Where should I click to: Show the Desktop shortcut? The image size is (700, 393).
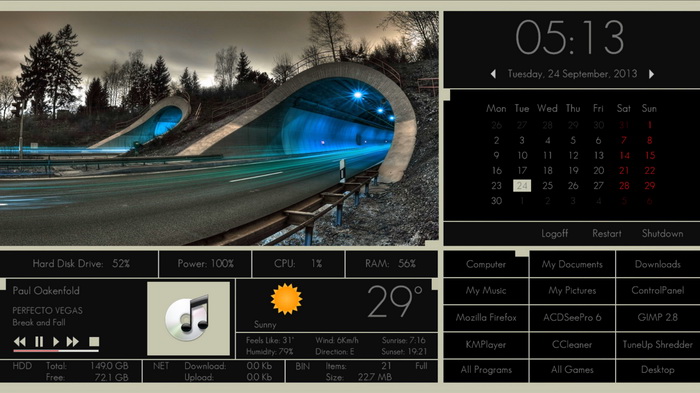click(658, 370)
